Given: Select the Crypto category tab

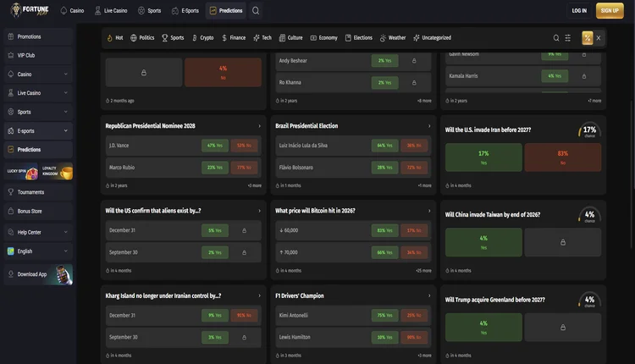Looking at the screenshot, I should pyautogui.click(x=203, y=37).
